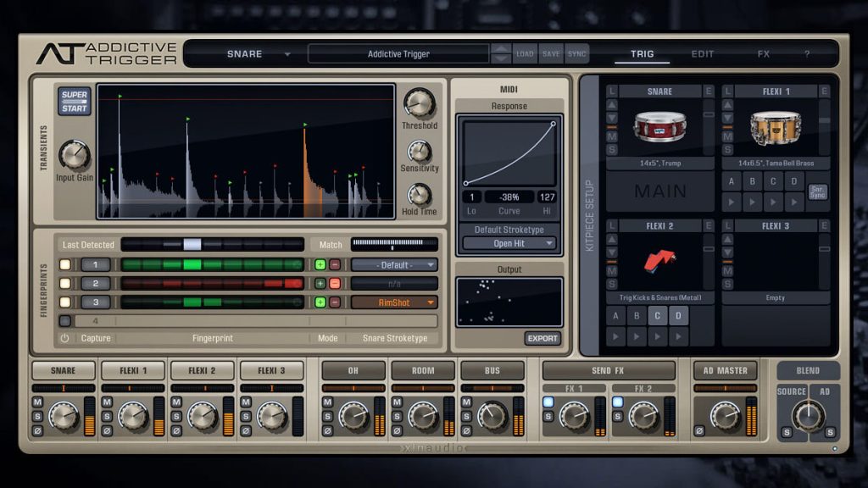Click the LOAD preset button
The image size is (868, 488).
[525, 54]
